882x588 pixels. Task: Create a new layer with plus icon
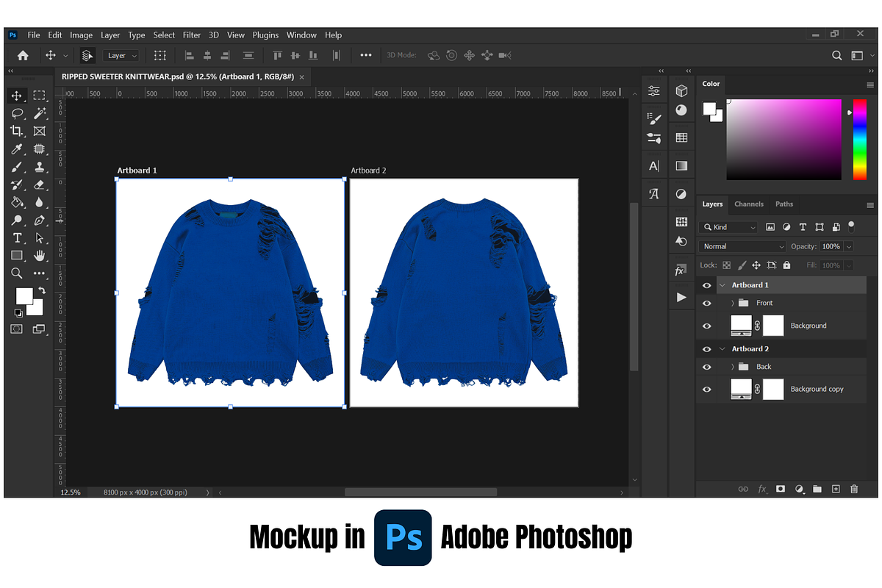pos(836,489)
